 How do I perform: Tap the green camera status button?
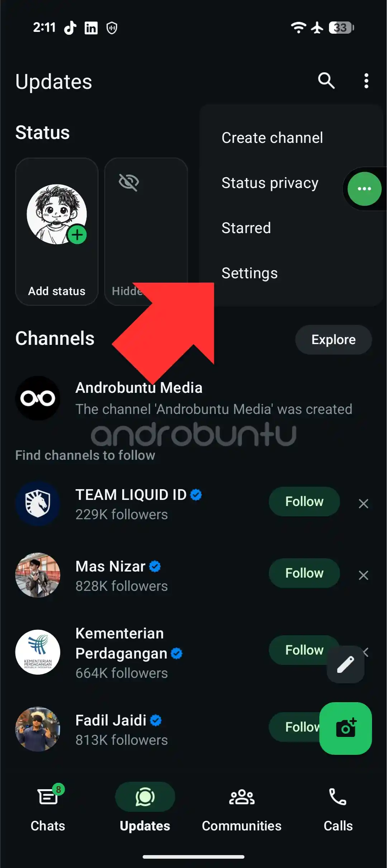coord(345,728)
